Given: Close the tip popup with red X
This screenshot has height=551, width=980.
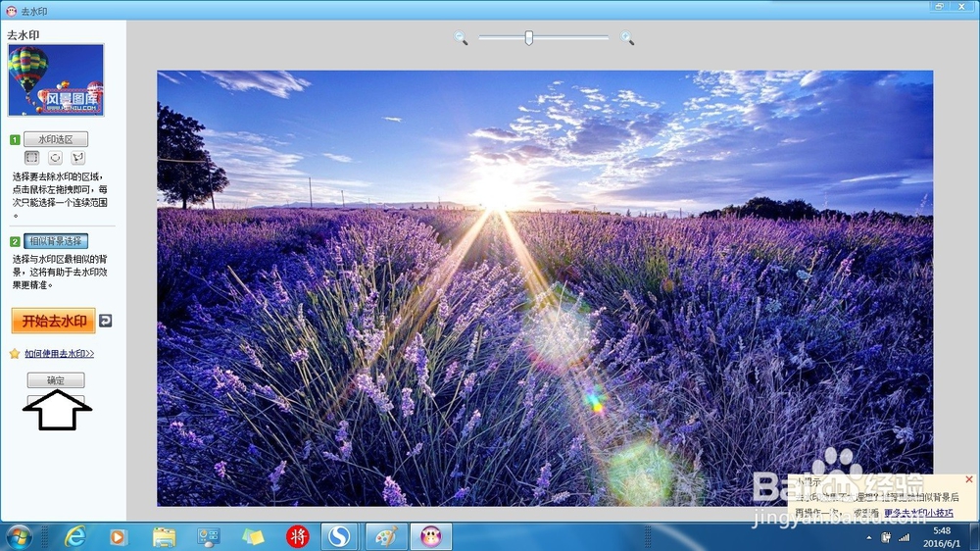Looking at the screenshot, I should click(x=969, y=479).
